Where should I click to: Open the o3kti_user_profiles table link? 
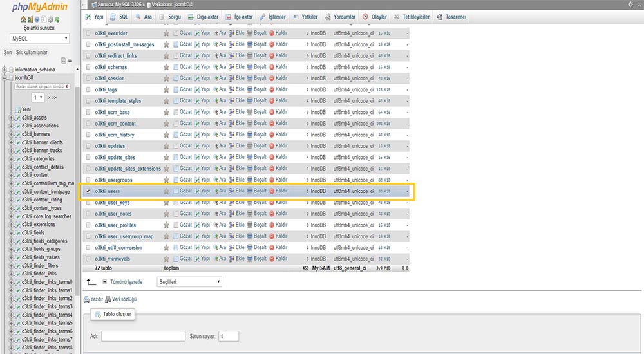pyautogui.click(x=115, y=225)
